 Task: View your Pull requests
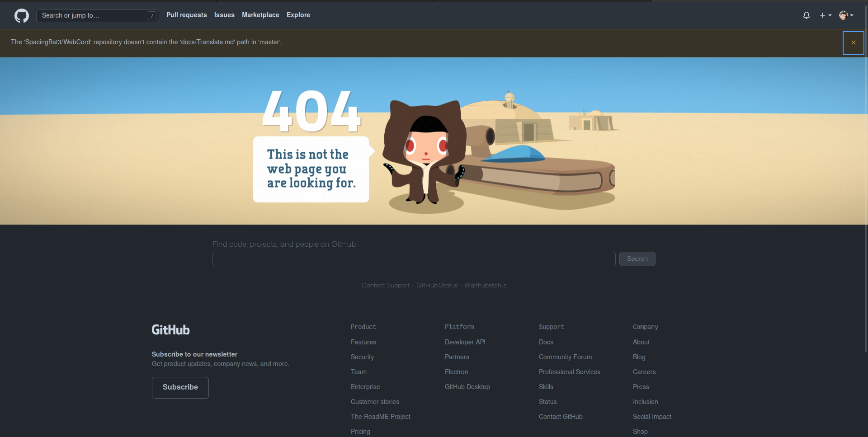click(x=186, y=15)
